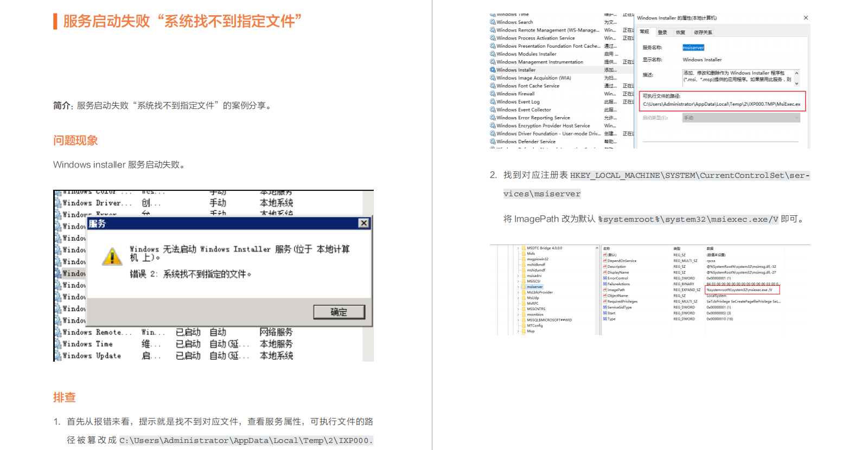Viewport: 868px width, 450px height.
Task: Click the gear icon of Windows Remote Management
Action: (x=493, y=30)
